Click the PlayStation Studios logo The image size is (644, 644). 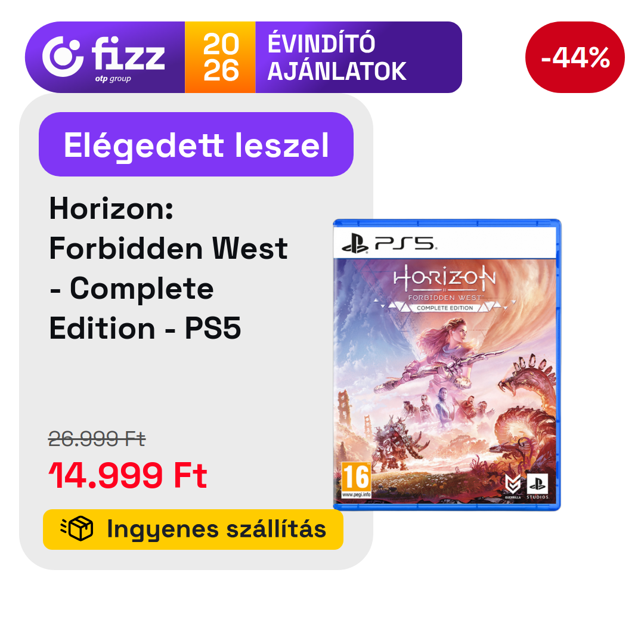(538, 486)
